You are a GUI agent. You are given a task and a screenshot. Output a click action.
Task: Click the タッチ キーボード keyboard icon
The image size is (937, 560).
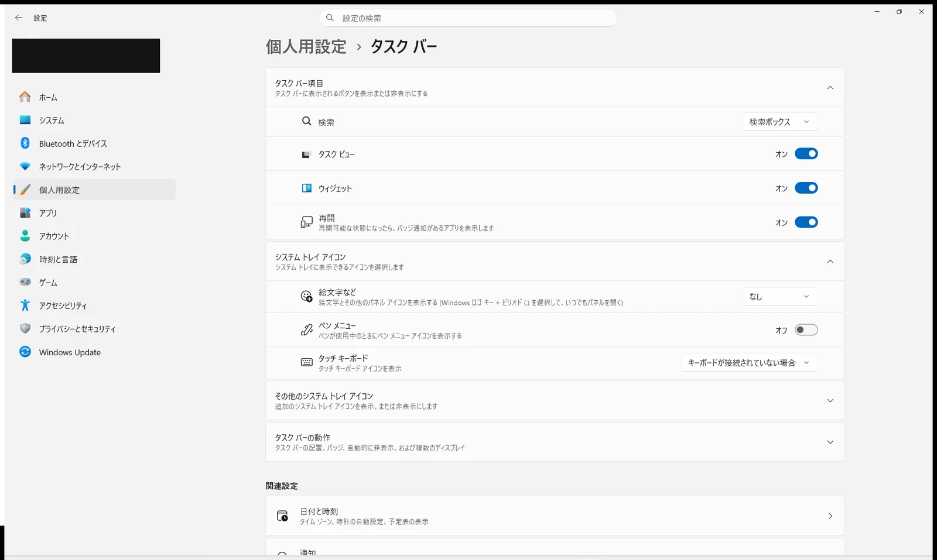coord(306,363)
